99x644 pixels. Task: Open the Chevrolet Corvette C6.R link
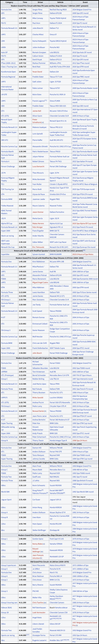pos(59,116)
